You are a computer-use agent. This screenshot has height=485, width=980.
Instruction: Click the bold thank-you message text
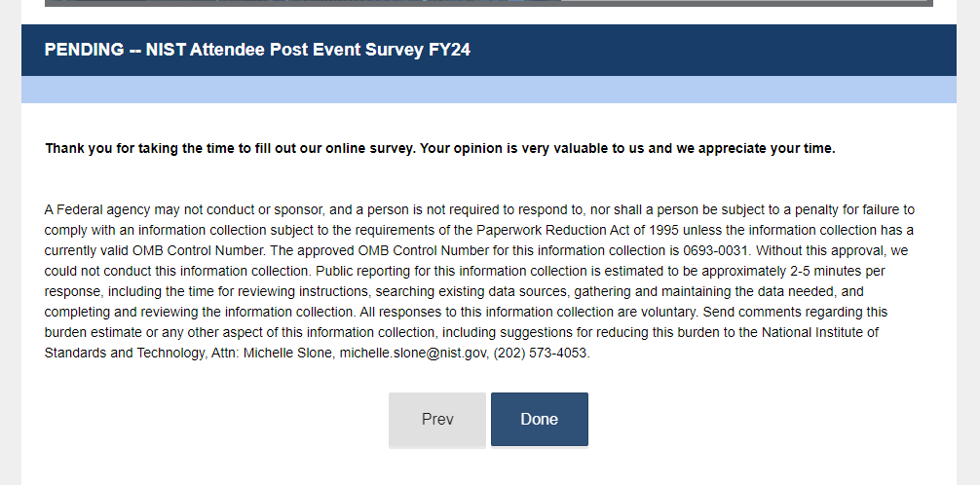[x=439, y=149]
